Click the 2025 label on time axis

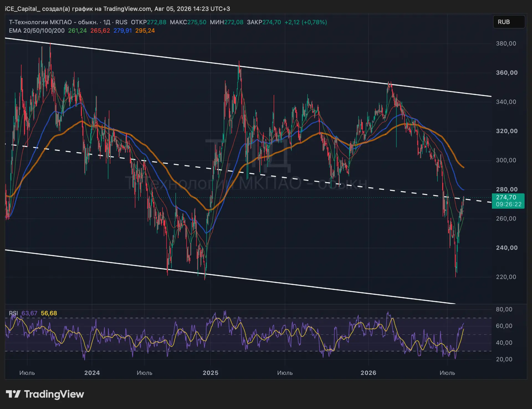point(210,373)
